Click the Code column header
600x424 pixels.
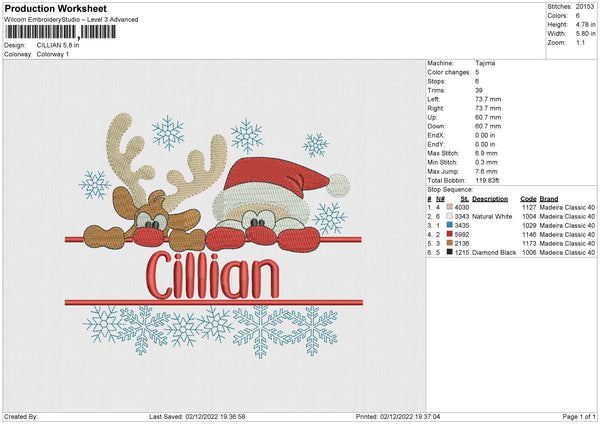point(528,199)
